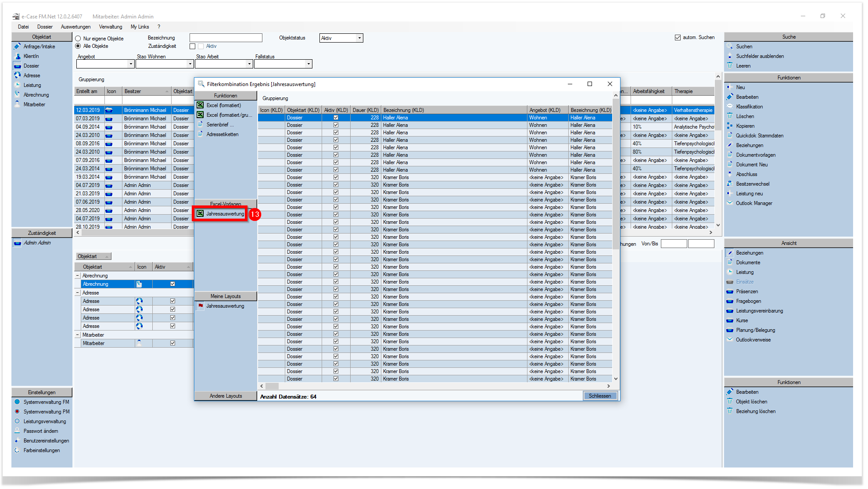Screen dimensions: 868x489
Task: Select the KlientIn person icon
Action: point(18,56)
